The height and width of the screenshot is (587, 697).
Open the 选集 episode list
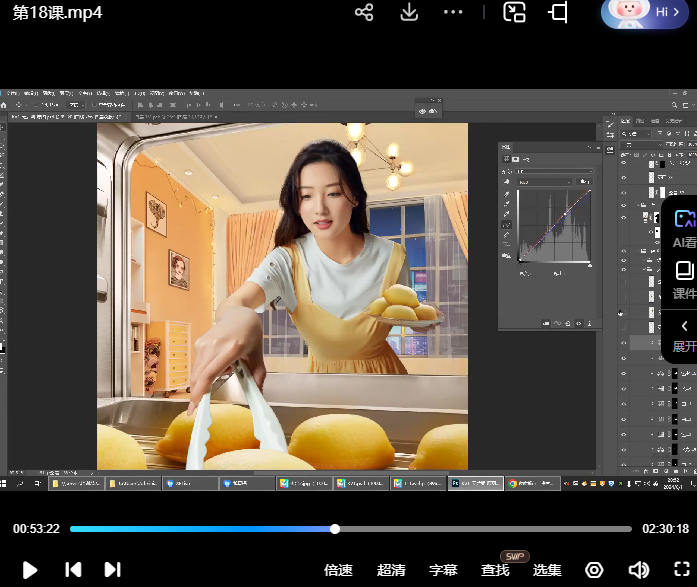click(x=547, y=570)
